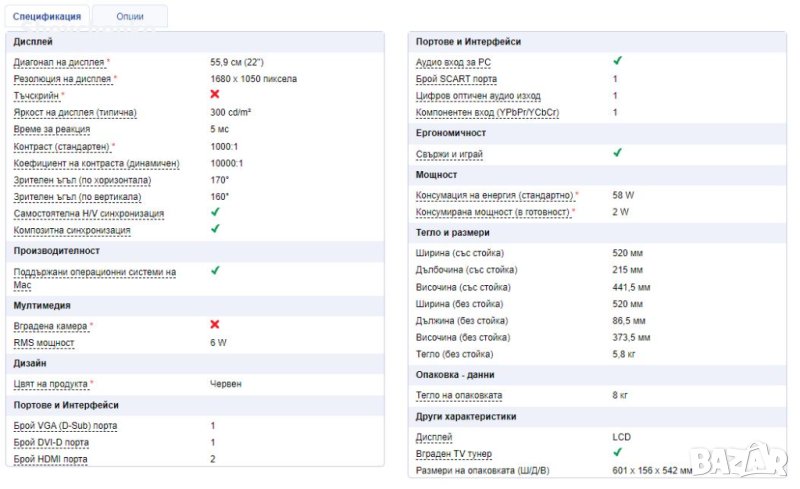Click the green checkmark beside Композитна синхронизация

tap(215, 229)
